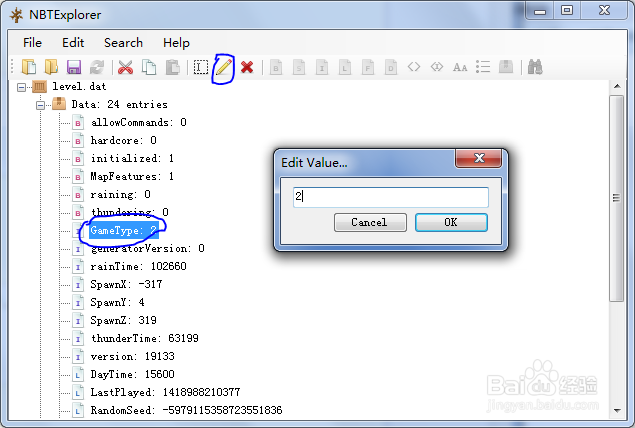Select the DayTime: 15600 entry
Viewport: 635px width, 428px height.
(132, 374)
